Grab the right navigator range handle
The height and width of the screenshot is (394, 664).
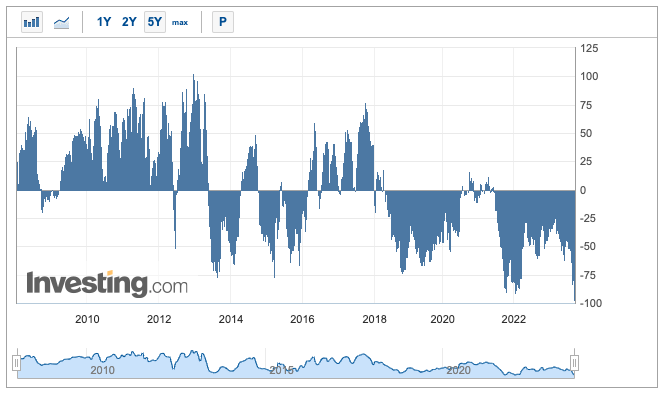tap(574, 363)
